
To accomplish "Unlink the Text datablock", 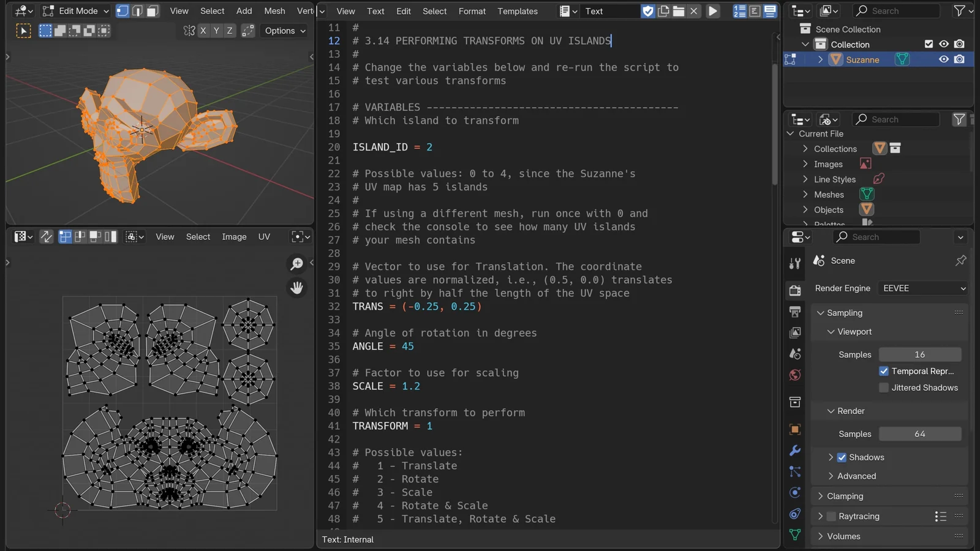I will 695,10.
